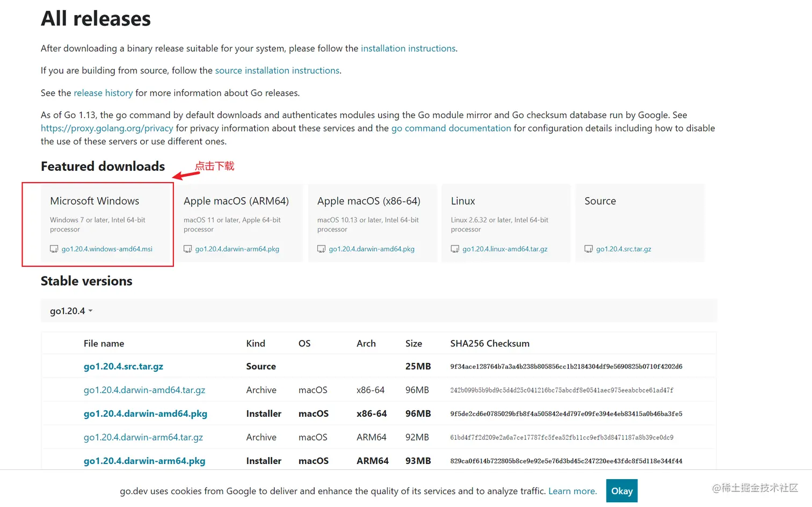Click the Stable versions heading
Screen dimensions: 812x507
click(86, 281)
